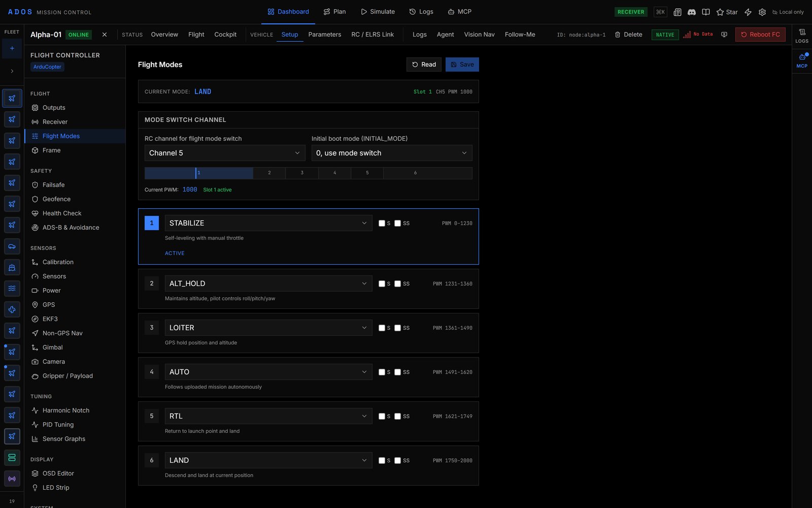812x508 pixels.
Task: Open the LOGS panel in the right rail
Action: [x=802, y=36]
